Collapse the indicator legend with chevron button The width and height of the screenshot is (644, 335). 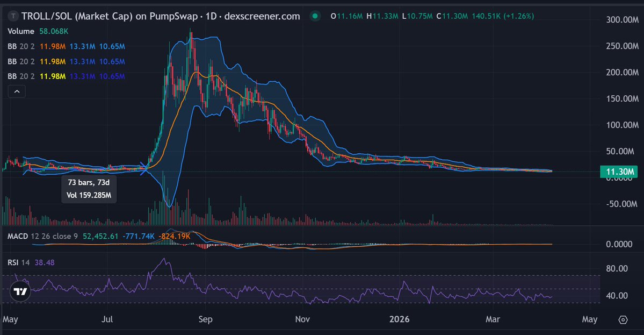[x=17, y=91]
